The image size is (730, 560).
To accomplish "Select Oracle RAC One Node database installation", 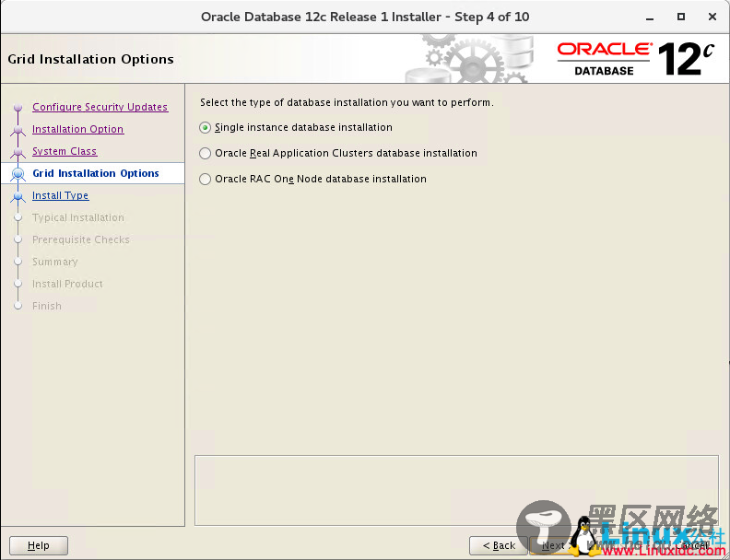I will [312, 179].
